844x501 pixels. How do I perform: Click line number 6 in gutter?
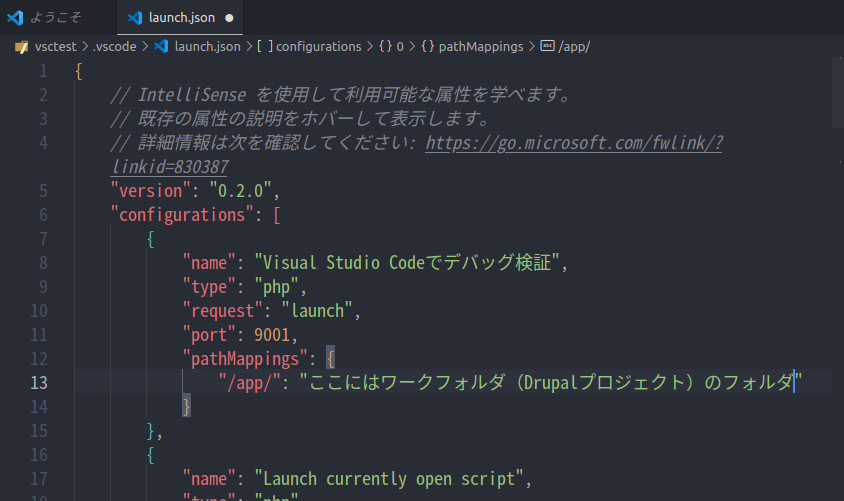[x=43, y=215]
